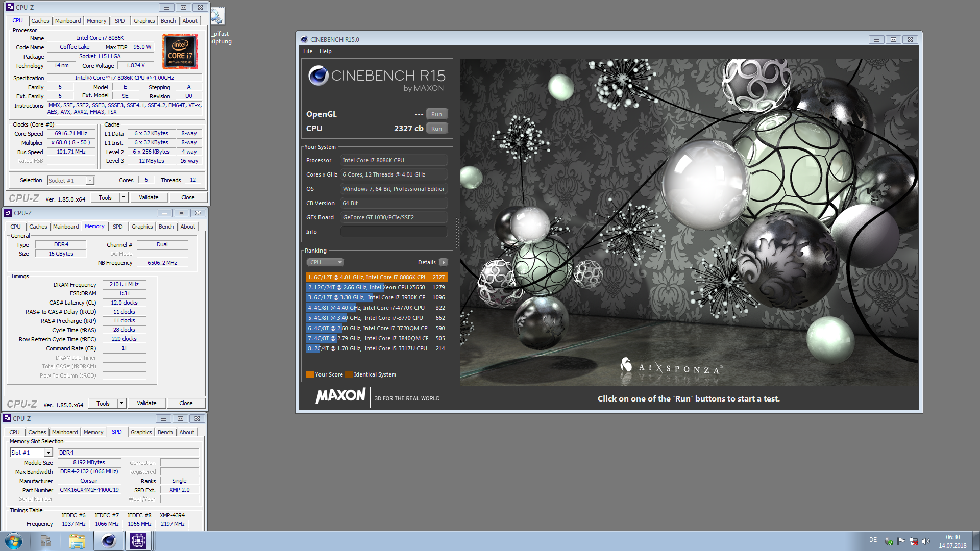This screenshot has width=980, height=551.
Task: Open Tools dropdown arrow in Memory CPU-Z
Action: tap(121, 403)
